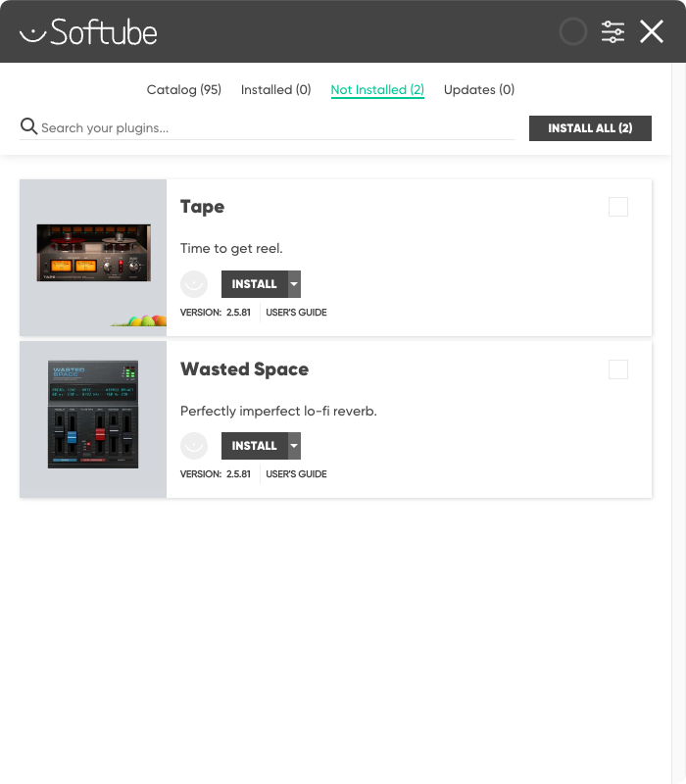The image size is (686, 784).
Task: Close the Softube Central window
Action: (x=652, y=32)
